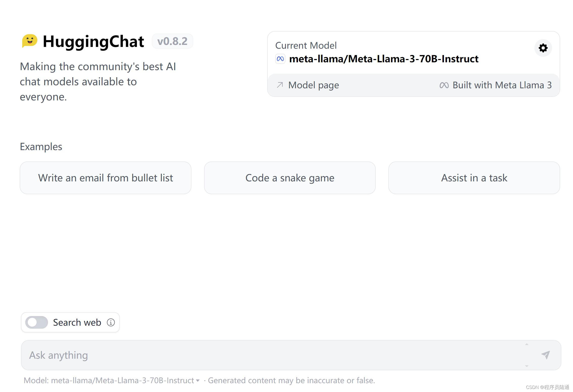Pick the 'Assist in a task' example
This screenshot has height=392, width=573.
point(474,178)
